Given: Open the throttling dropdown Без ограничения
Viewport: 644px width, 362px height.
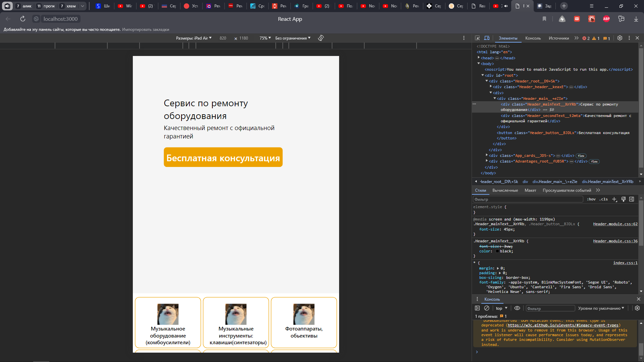Looking at the screenshot, I should 293,38.
